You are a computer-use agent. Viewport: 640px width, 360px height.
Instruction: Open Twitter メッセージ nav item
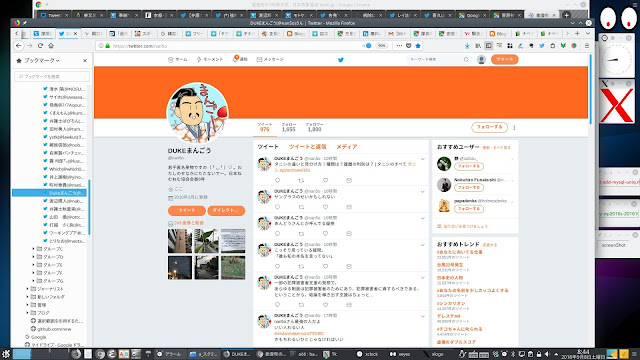pos(270,60)
